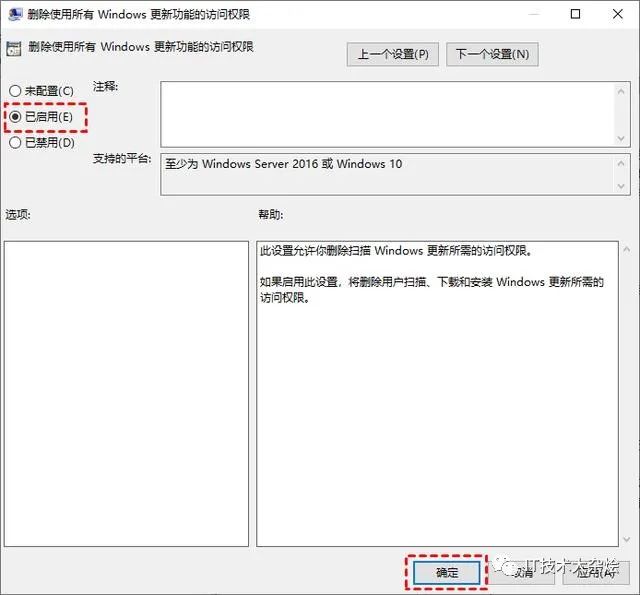
Task: Click the 至少为 Windows Server 2016 text
Action: (284, 164)
